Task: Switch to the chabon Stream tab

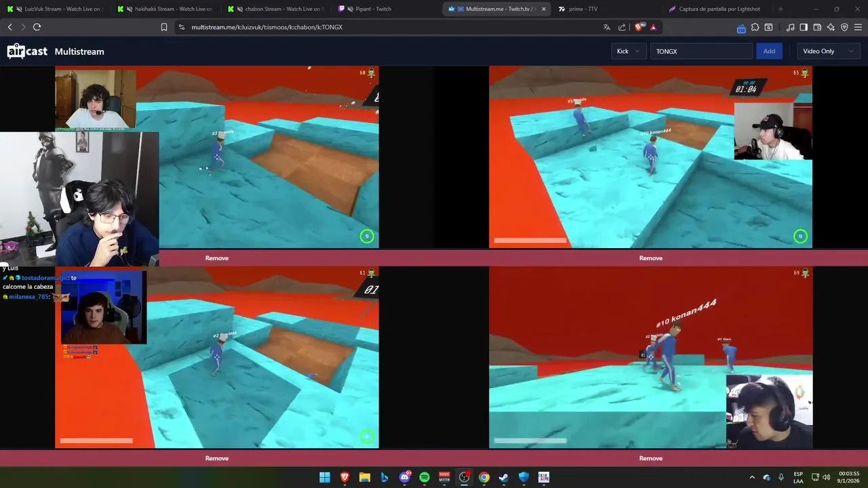Action: [276, 9]
